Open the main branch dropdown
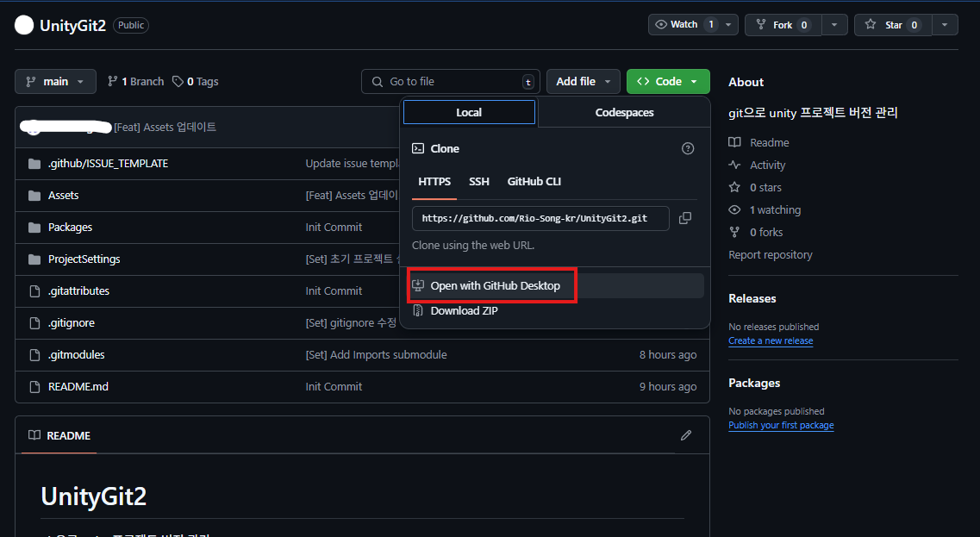The height and width of the screenshot is (537, 980). (x=56, y=81)
